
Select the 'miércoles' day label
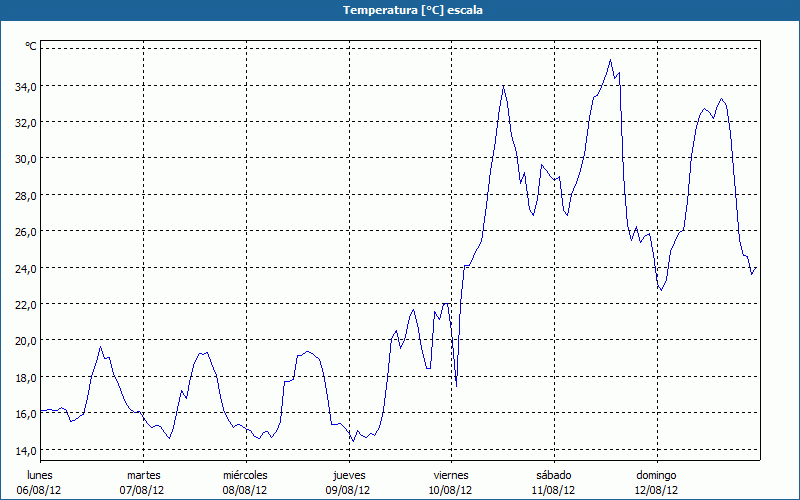coord(245,475)
